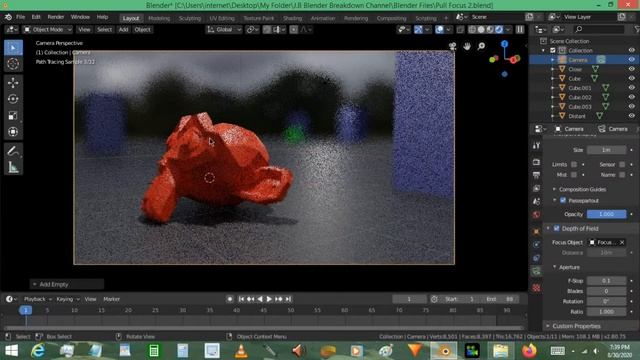Click the Blender logo menu icon
640x360 pixels.
click(9, 17)
